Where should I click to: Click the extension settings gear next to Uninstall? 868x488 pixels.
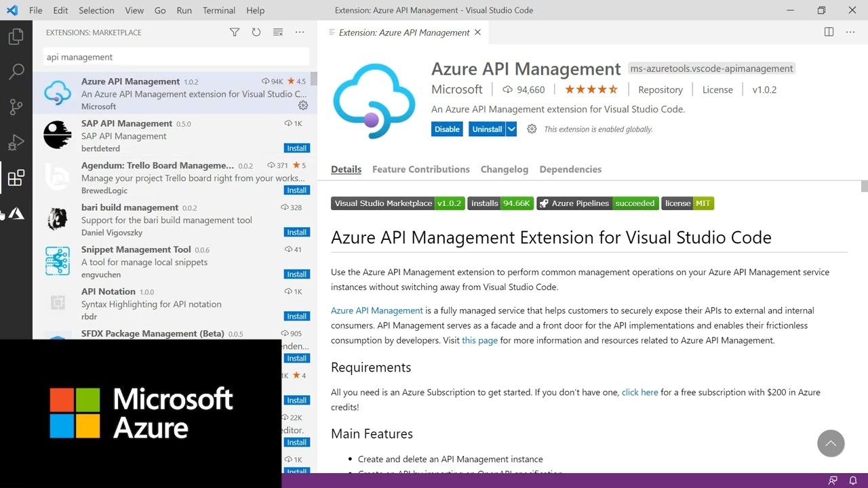(532, 129)
